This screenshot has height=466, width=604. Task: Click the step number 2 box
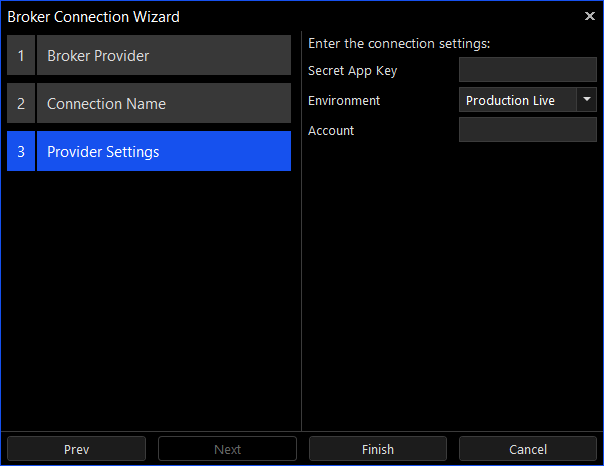pyautogui.click(x=21, y=103)
